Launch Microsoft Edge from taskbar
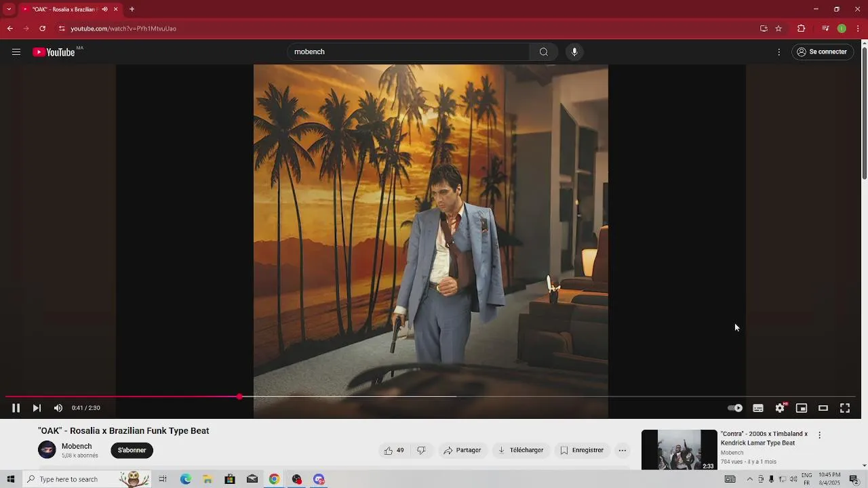Viewport: 868px width, 488px height. (x=185, y=479)
